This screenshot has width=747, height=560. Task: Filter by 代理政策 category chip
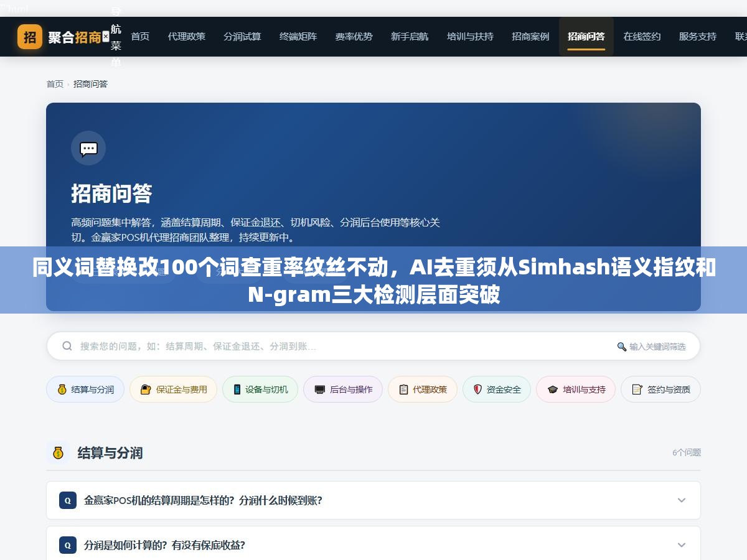pos(423,390)
